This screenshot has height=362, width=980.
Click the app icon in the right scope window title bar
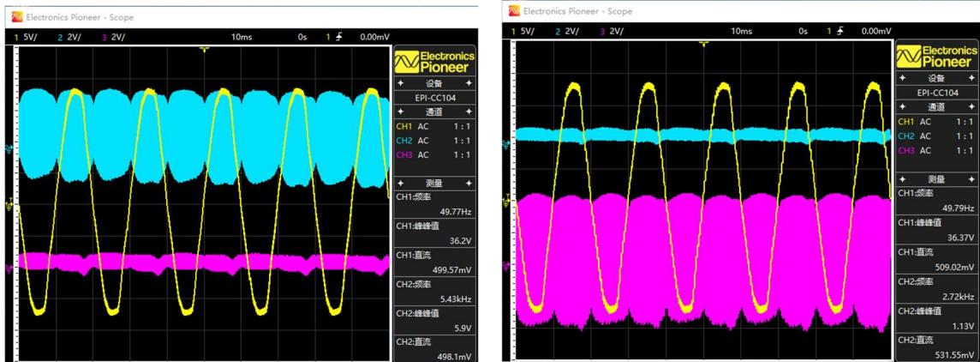coord(514,10)
